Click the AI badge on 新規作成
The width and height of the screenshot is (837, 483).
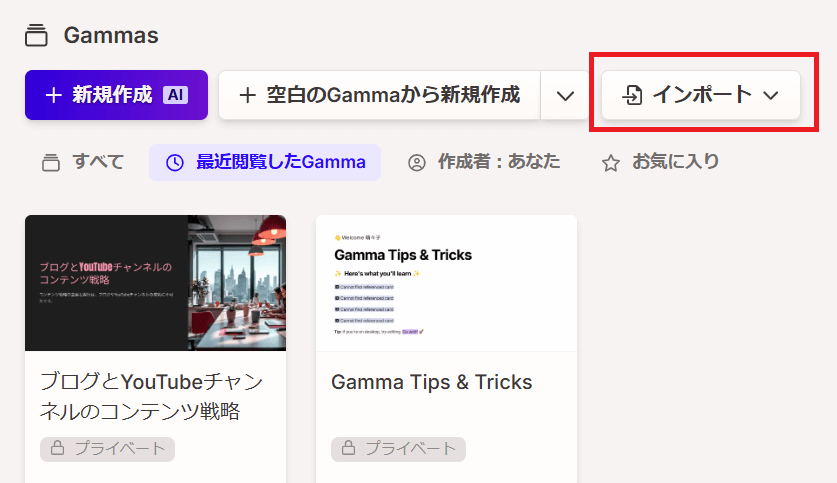pyautogui.click(x=176, y=95)
